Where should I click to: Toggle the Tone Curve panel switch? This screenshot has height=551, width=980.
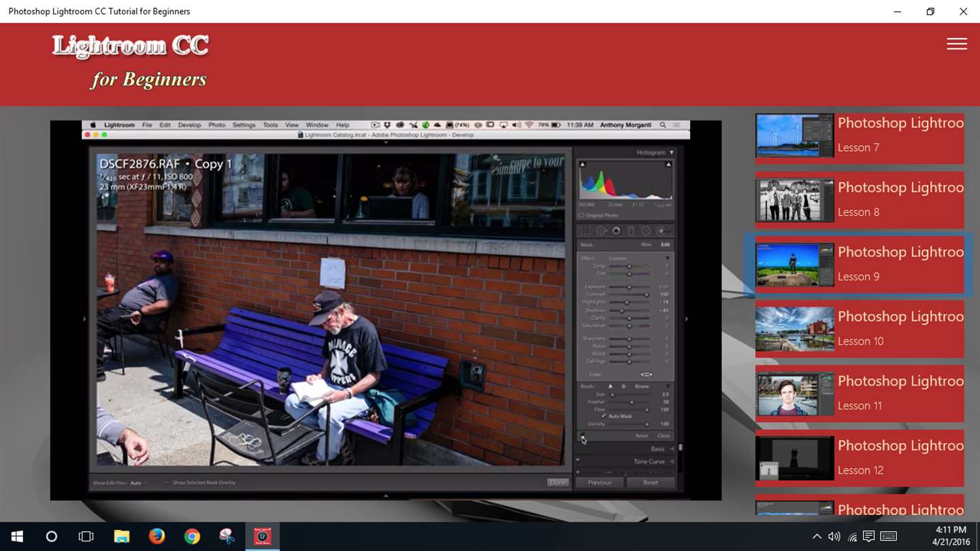tap(578, 461)
